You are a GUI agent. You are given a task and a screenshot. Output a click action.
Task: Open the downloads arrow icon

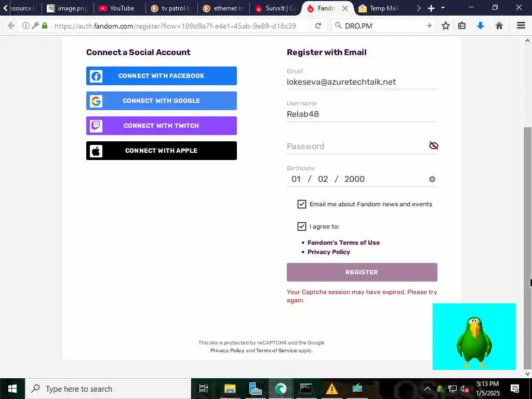point(481,25)
